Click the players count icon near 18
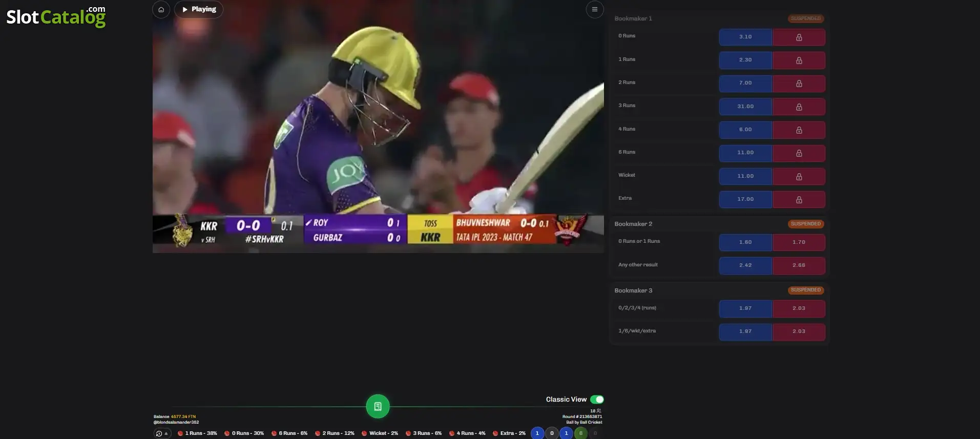The height and width of the screenshot is (439, 980). (x=599, y=411)
